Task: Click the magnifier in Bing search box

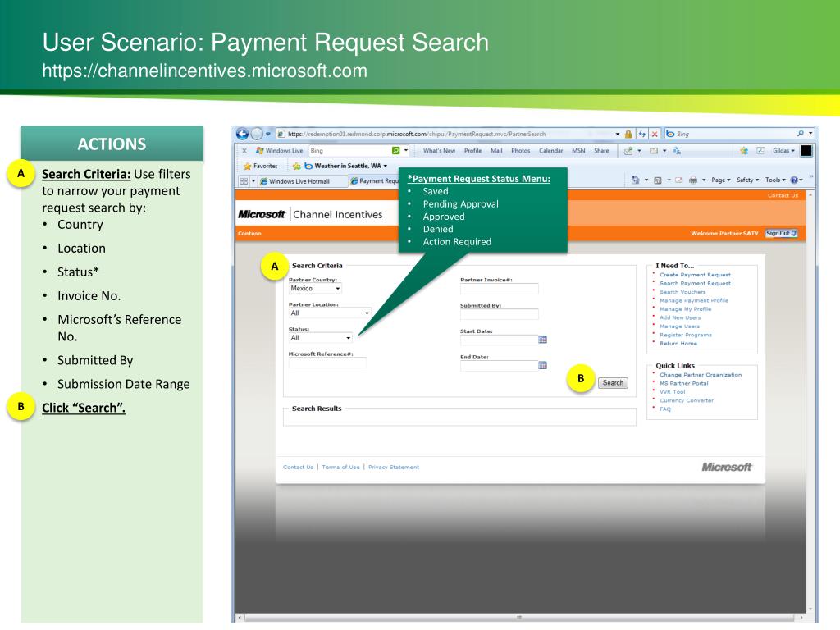Action: (801, 134)
